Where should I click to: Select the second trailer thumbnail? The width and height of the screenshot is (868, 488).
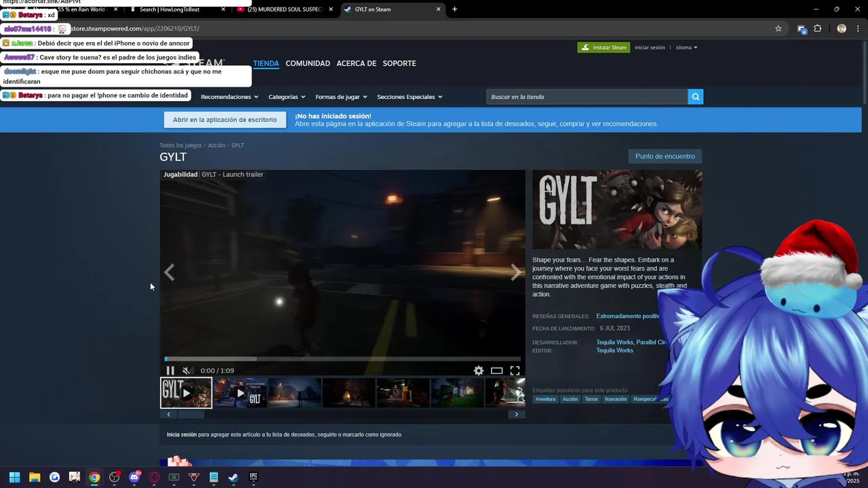click(240, 392)
